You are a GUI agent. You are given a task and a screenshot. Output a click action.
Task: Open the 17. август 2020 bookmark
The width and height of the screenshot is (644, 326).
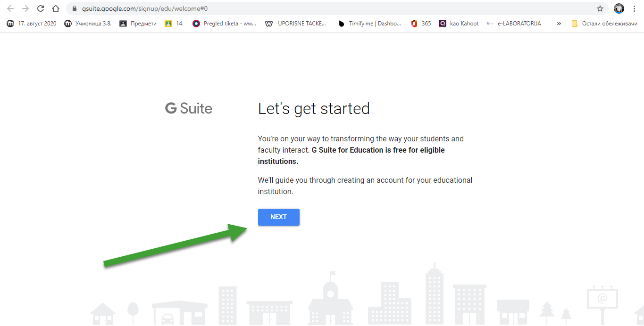(32, 24)
